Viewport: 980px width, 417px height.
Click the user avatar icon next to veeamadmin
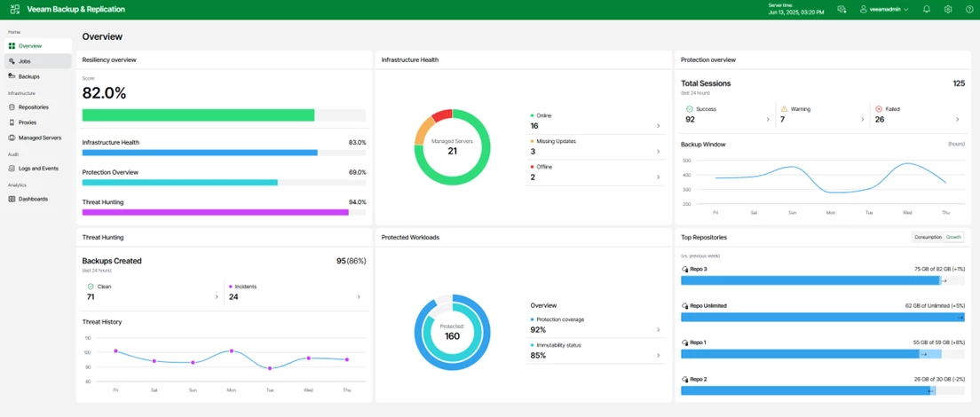pyautogui.click(x=864, y=10)
